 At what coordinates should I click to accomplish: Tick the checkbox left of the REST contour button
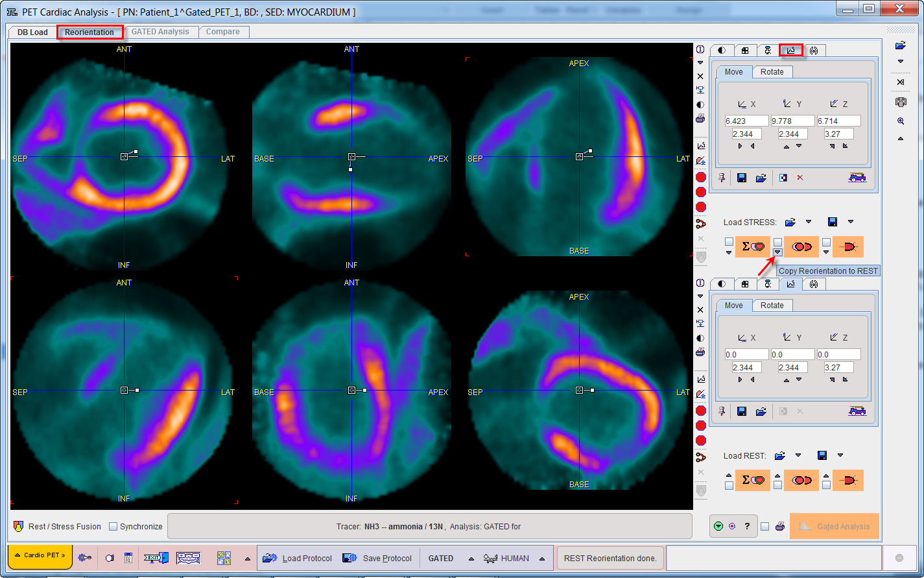pyautogui.click(x=826, y=485)
